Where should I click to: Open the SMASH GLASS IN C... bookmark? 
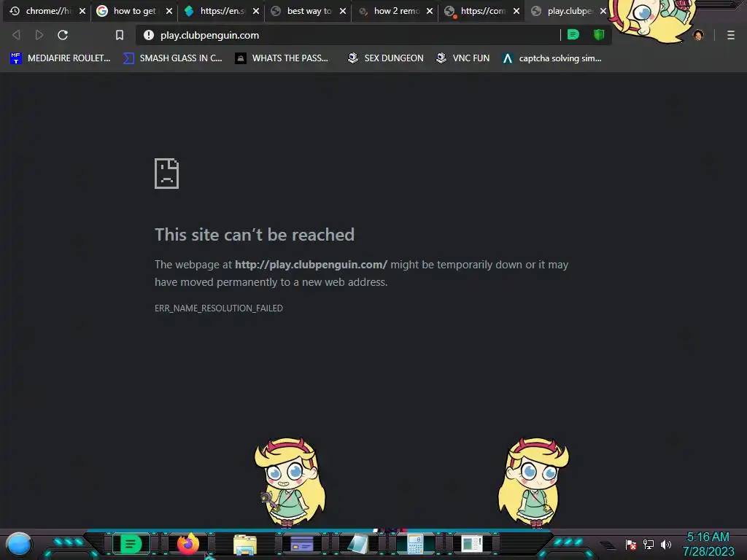[172, 58]
